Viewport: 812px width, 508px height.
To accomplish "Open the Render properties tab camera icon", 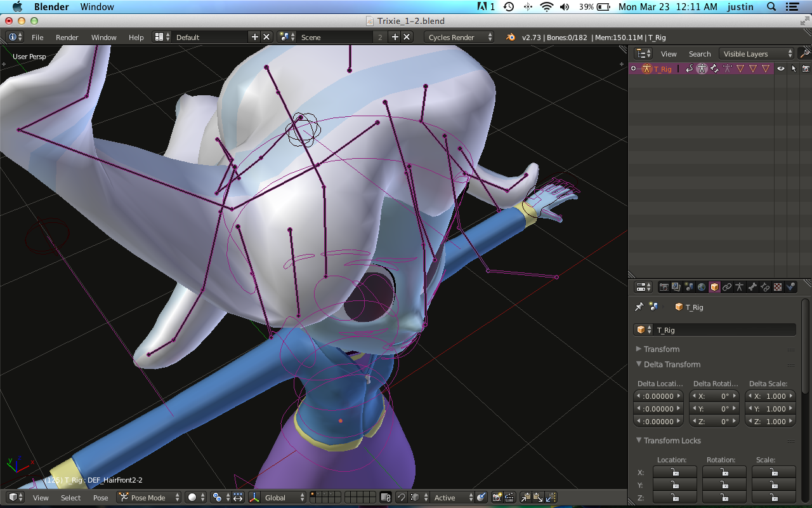I will (664, 287).
